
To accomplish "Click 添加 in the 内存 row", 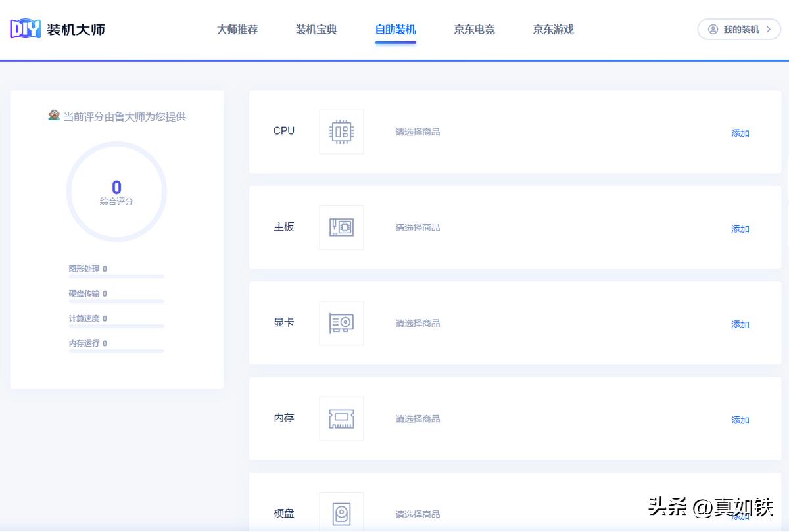I will tap(740, 420).
